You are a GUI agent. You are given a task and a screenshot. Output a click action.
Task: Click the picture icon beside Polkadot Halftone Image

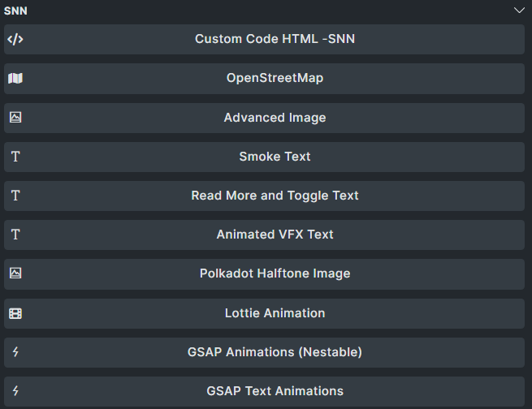[15, 273]
